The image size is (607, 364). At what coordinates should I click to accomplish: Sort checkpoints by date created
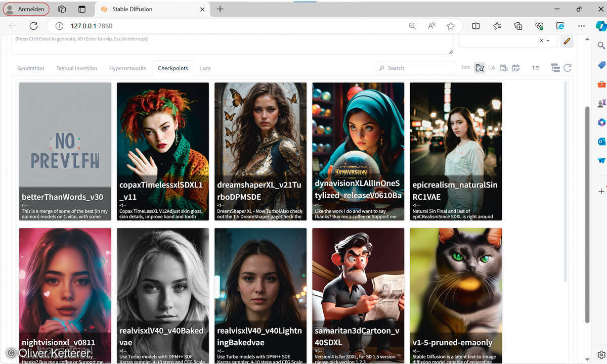click(503, 68)
